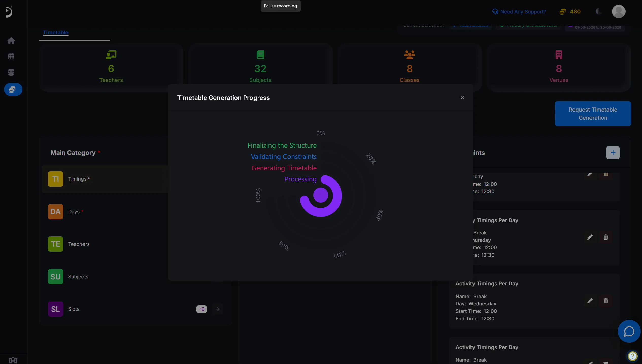Delete the Wednesday Break activity timing
This screenshot has width=642, height=364.
(x=606, y=301)
